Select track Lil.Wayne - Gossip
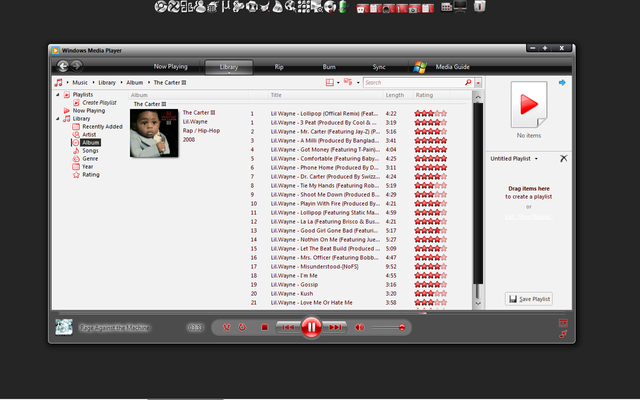The width and height of the screenshot is (640, 400). coord(294,284)
